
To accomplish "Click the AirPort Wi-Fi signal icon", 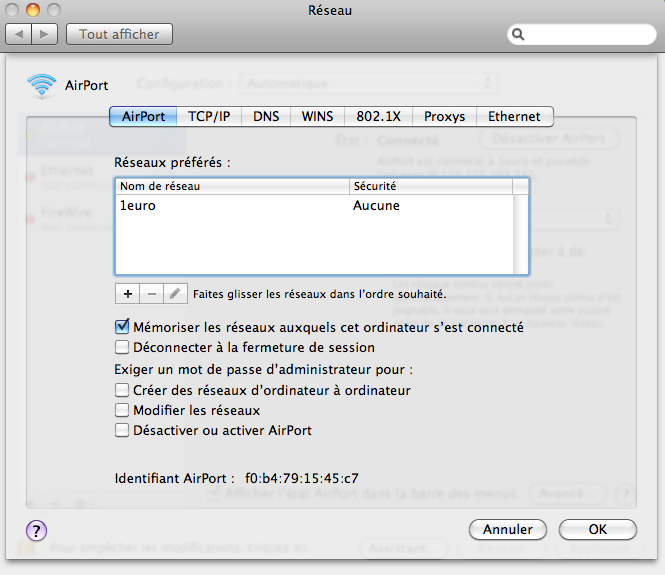I will (42, 85).
